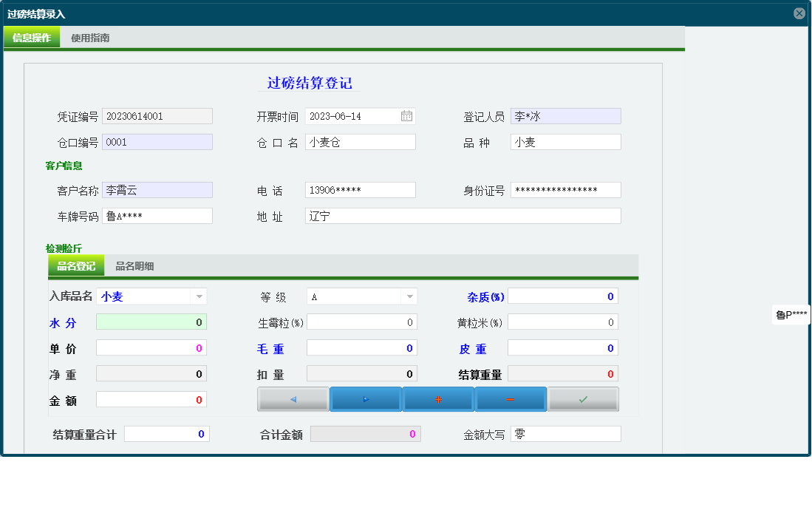This screenshot has width=812, height=530.
Task: Click into the 电话 phone number field
Action: pos(360,189)
